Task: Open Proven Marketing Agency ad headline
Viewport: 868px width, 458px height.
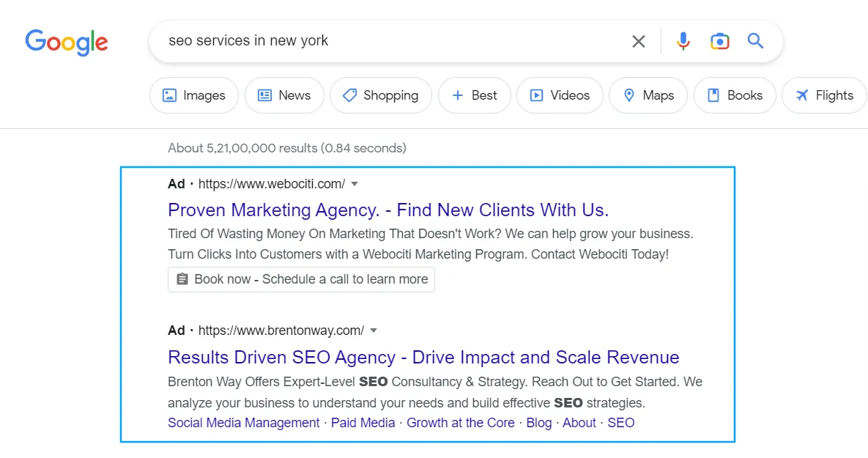Action: click(x=388, y=210)
